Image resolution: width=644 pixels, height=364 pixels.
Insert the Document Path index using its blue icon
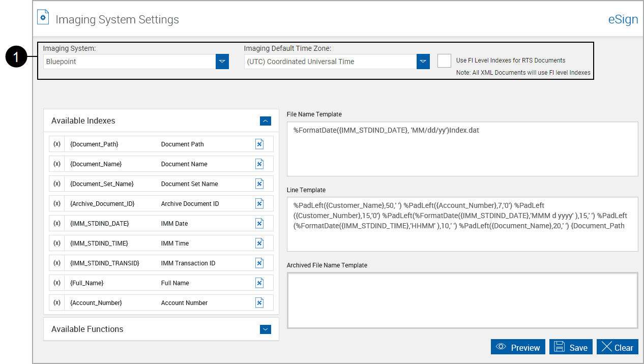click(259, 144)
